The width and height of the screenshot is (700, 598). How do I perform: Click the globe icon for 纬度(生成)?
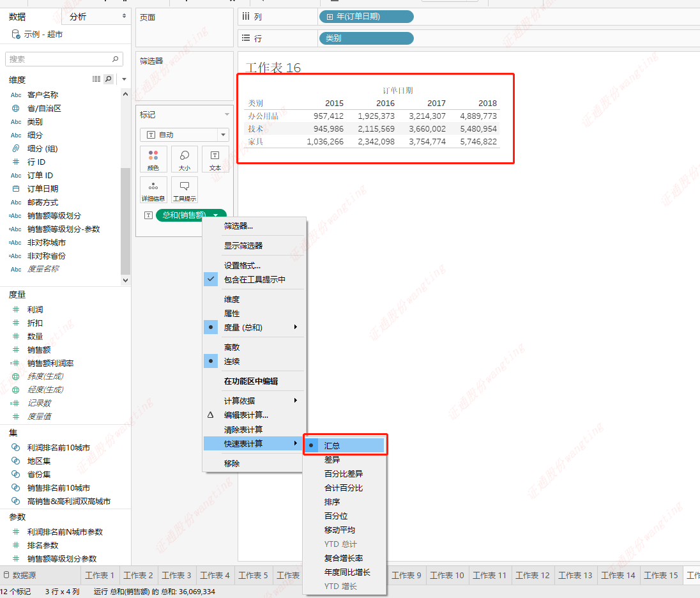click(15, 376)
